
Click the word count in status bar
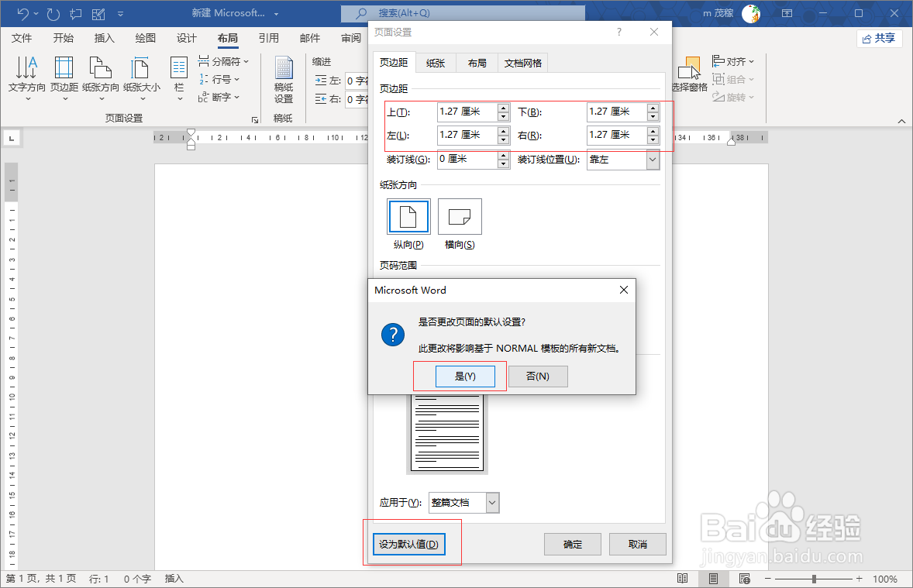pos(137,579)
